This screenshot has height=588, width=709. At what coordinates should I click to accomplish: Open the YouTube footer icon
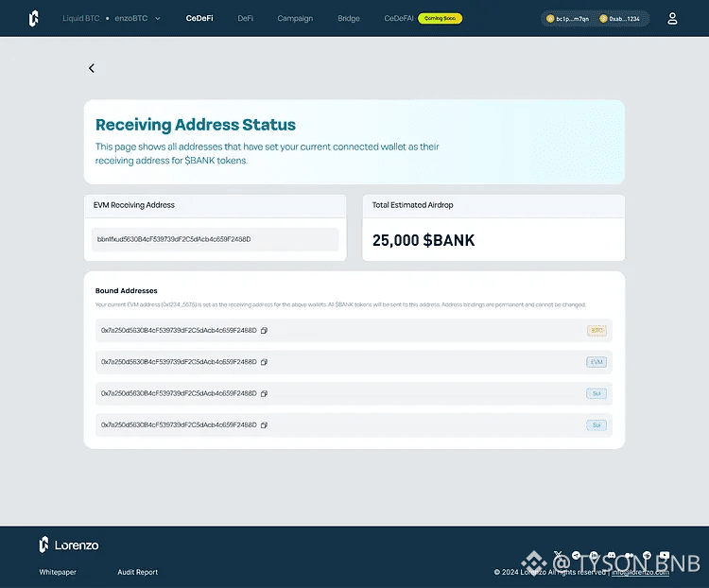[x=665, y=555]
